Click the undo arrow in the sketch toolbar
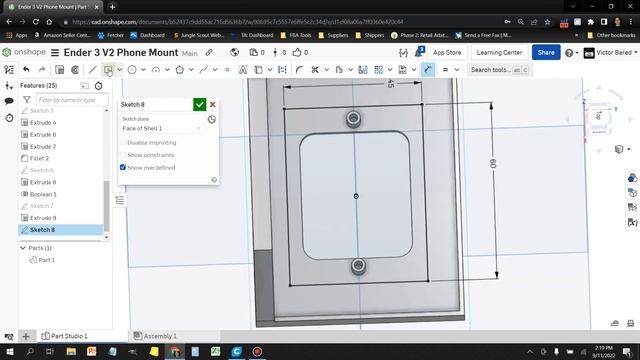The height and width of the screenshot is (360, 640). [x=27, y=70]
